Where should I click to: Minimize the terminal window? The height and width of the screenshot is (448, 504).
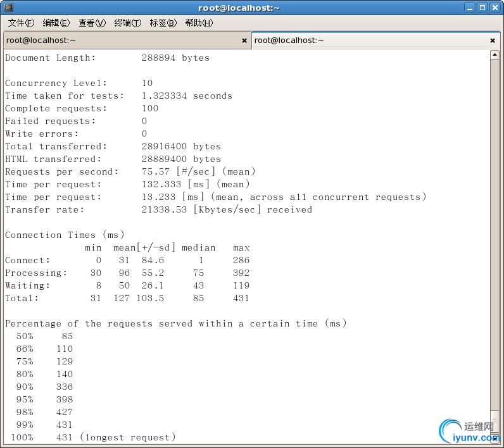pyautogui.click(x=470, y=8)
